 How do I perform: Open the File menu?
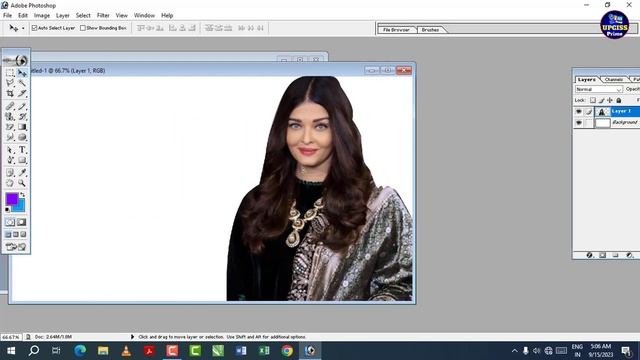click(x=7, y=16)
